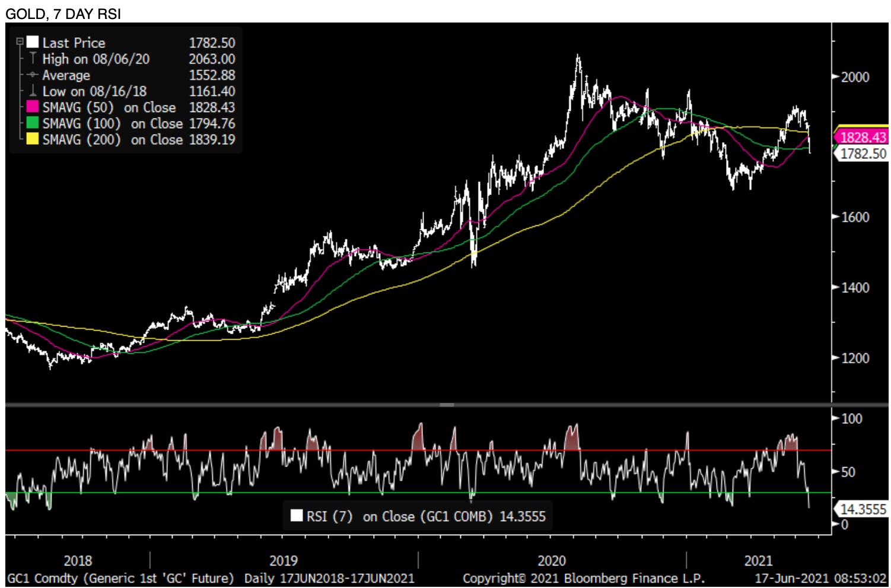Viewport: 891px width, 588px height.
Task: Select the yellow SMAVG (200) swatch
Action: pos(33,139)
